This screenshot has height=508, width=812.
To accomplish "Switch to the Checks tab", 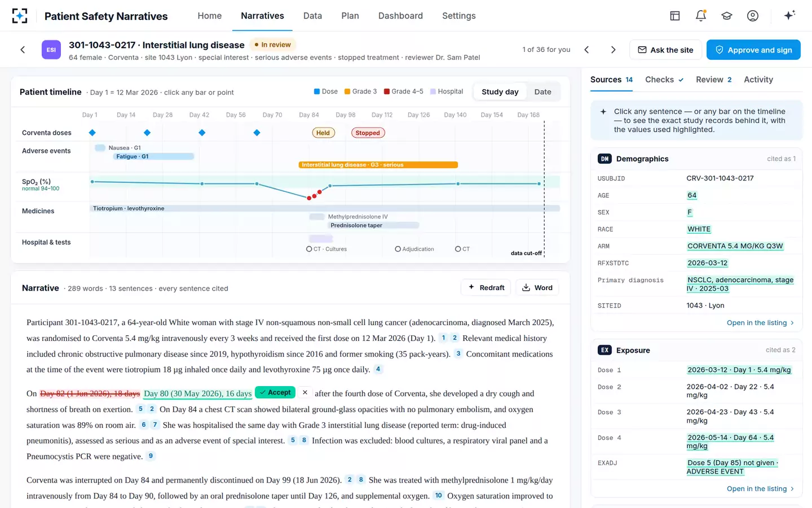I will tap(664, 80).
